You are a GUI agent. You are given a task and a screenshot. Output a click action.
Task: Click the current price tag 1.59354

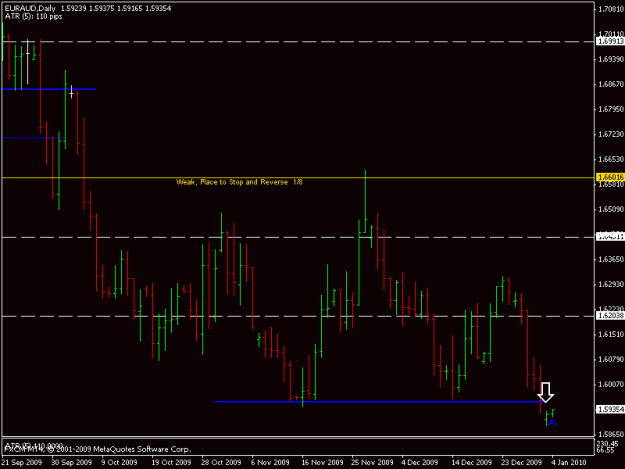click(610, 409)
